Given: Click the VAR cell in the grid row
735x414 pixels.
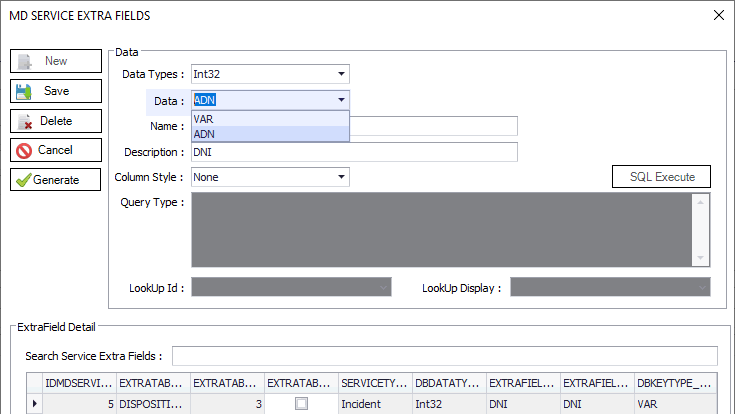Looking at the screenshot, I should coord(675,404).
